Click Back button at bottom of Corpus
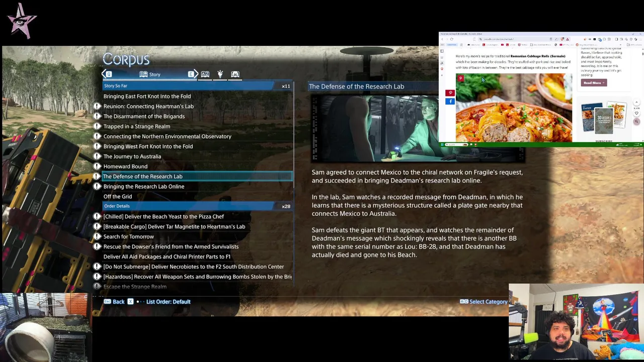 click(114, 302)
